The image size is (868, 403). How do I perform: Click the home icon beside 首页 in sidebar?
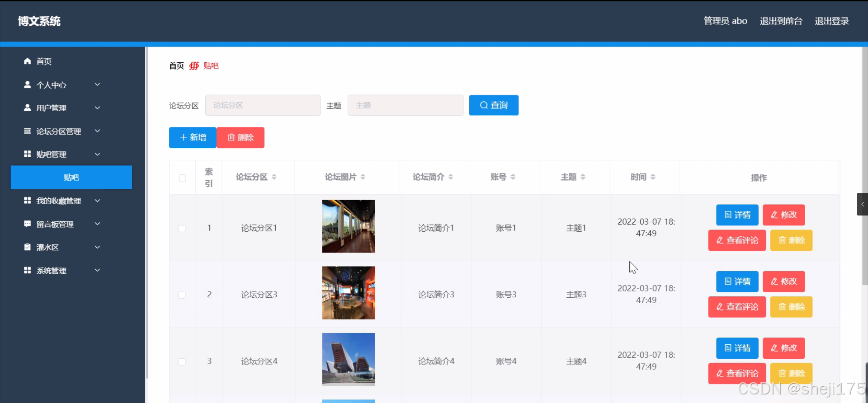[28, 61]
